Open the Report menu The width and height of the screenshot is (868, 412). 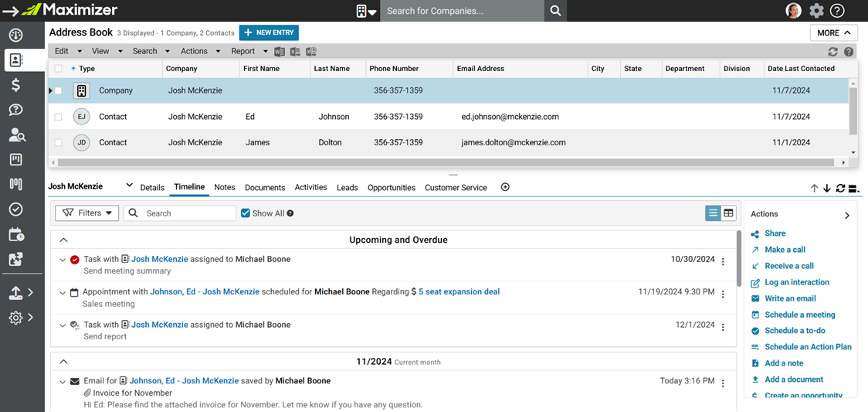(249, 51)
